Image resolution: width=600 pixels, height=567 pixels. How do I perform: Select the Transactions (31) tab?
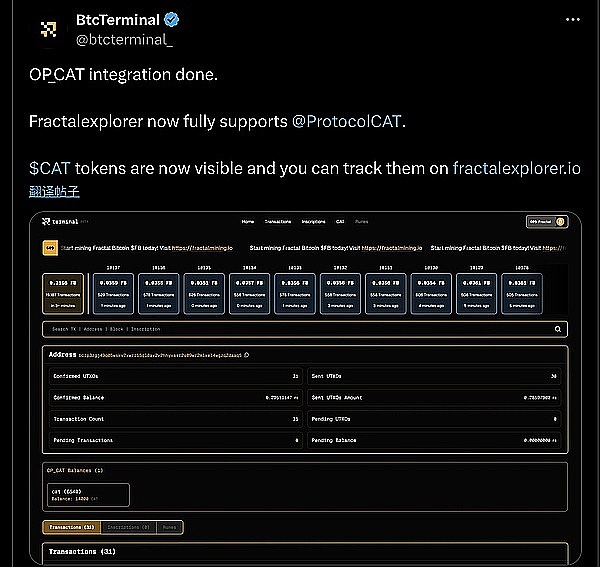pyautogui.click(x=70, y=527)
